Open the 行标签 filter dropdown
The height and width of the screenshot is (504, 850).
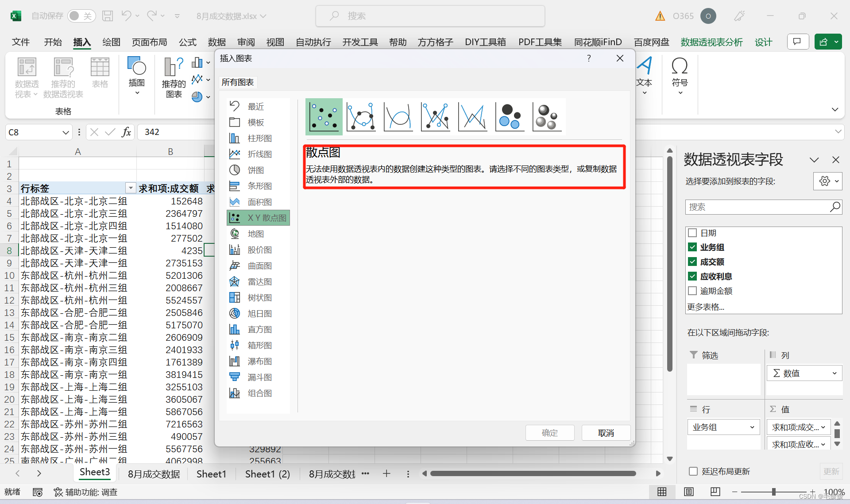click(131, 189)
